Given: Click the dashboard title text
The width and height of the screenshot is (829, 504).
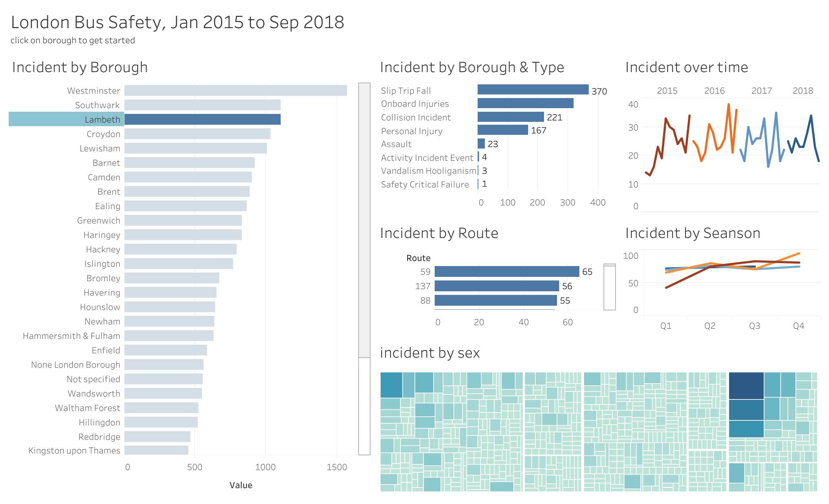Looking at the screenshot, I should [x=177, y=22].
